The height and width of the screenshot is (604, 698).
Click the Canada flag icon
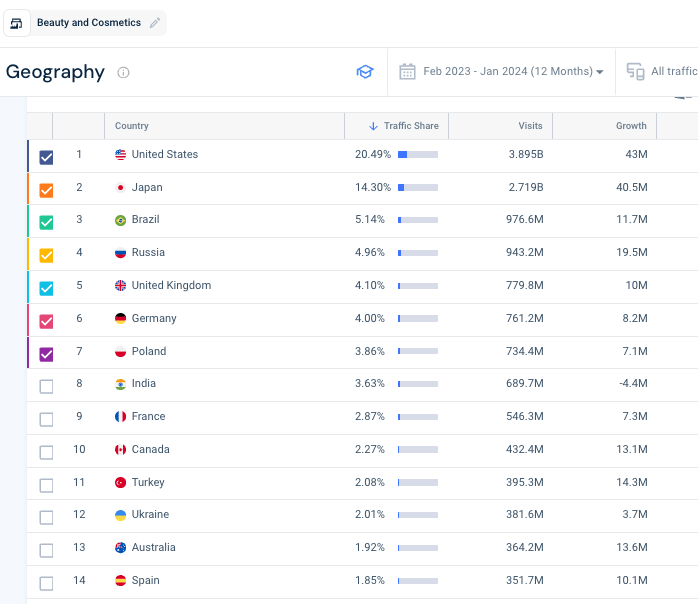pos(120,450)
